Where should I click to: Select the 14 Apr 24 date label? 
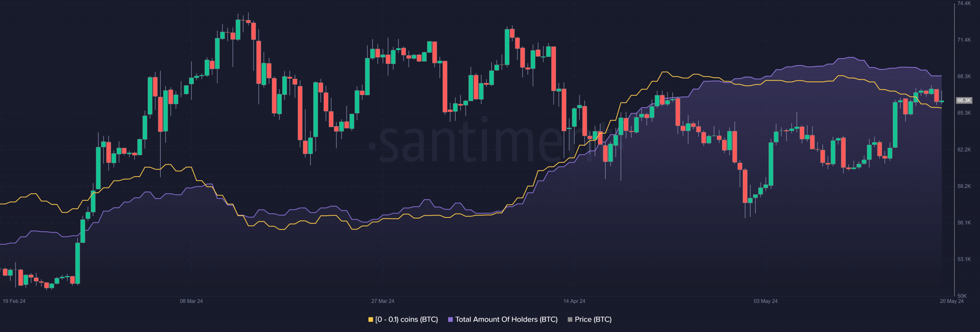574,301
